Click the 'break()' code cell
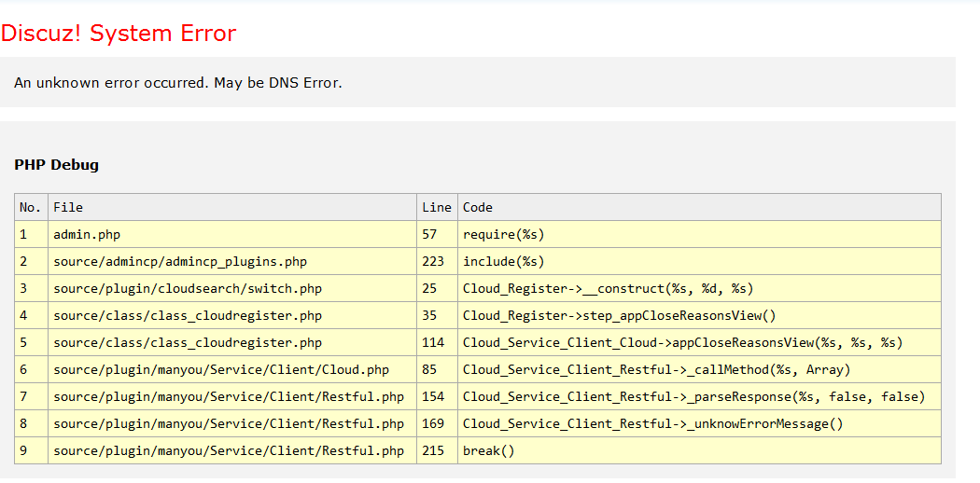The image size is (980, 483). 699,450
